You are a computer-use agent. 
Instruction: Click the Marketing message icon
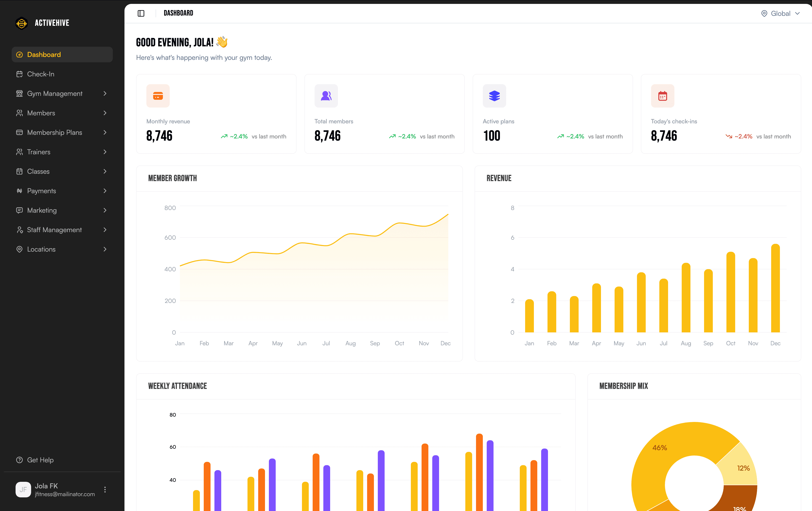[x=19, y=210]
